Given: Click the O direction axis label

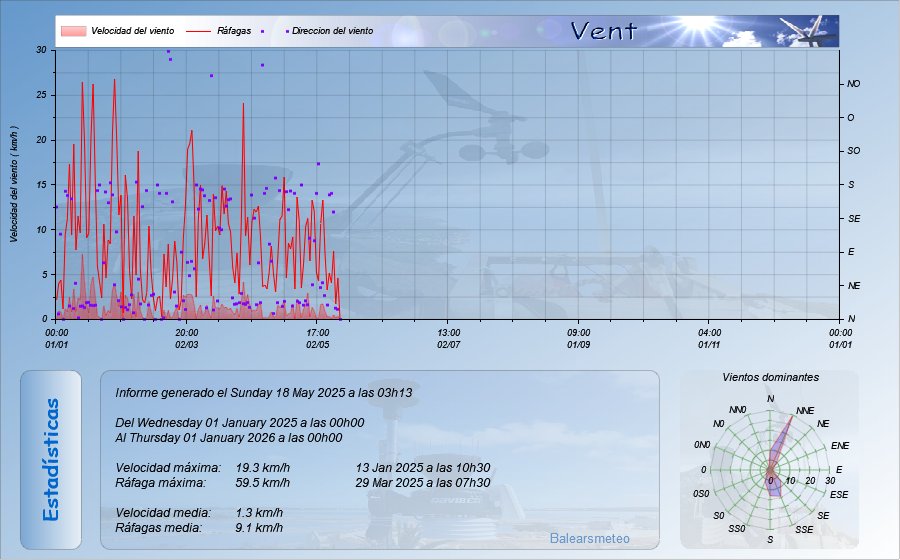Looking at the screenshot, I should pos(851,118).
